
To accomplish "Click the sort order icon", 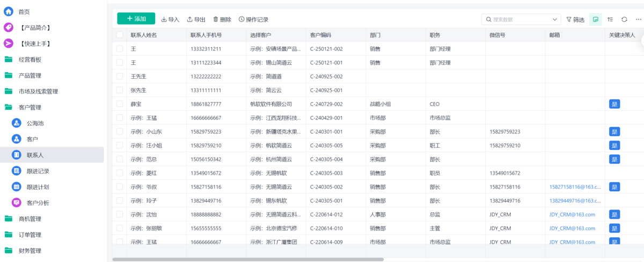I will tap(610, 19).
